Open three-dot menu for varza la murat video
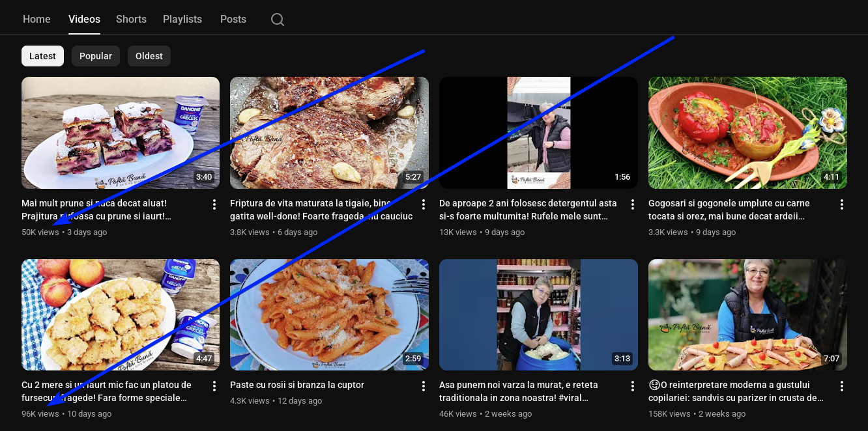868x431 pixels. tap(633, 386)
